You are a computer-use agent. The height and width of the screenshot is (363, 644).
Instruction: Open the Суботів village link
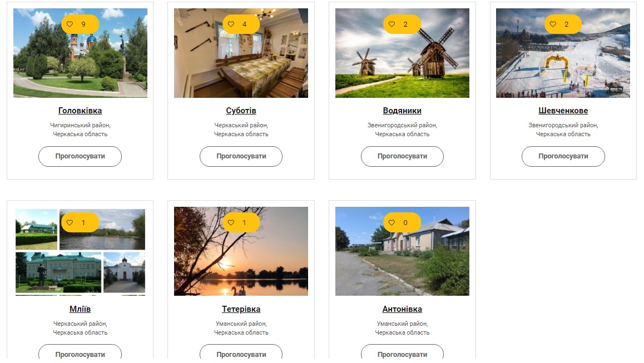pyautogui.click(x=241, y=111)
